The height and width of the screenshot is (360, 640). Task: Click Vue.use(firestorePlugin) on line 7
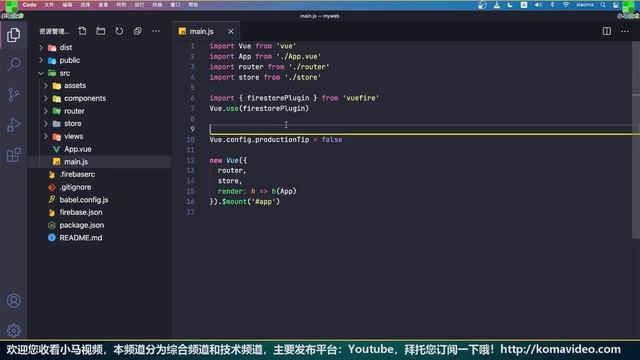[x=259, y=109]
